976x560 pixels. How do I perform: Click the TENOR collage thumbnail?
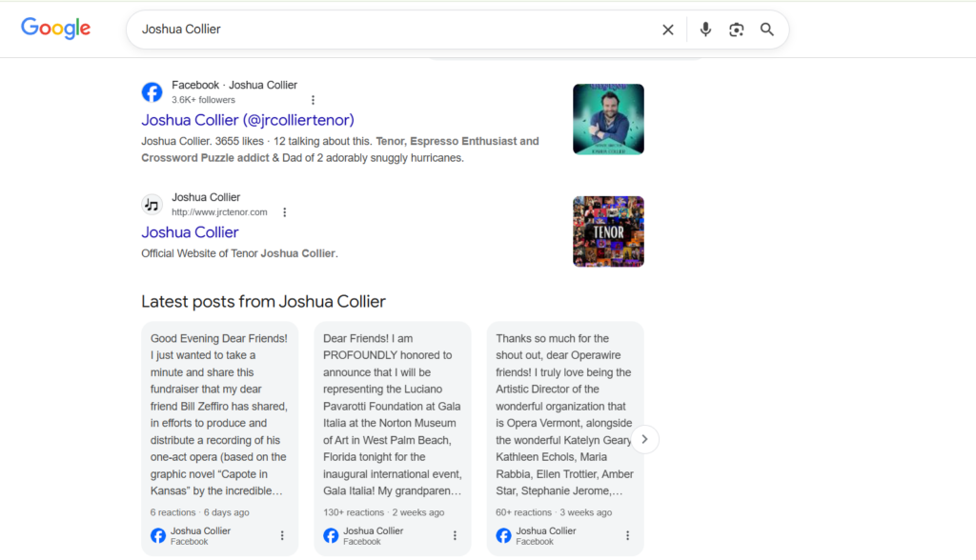pyautogui.click(x=608, y=231)
